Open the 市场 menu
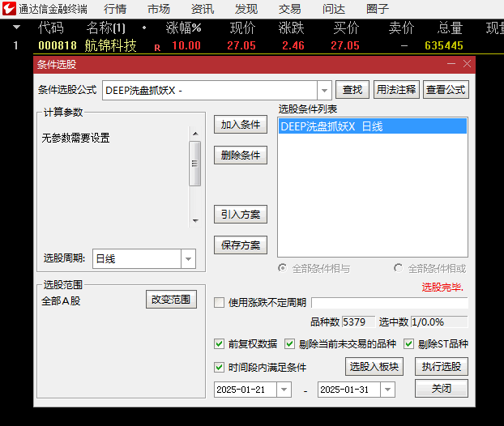Screen dimensions: 504x426 tap(159, 9)
